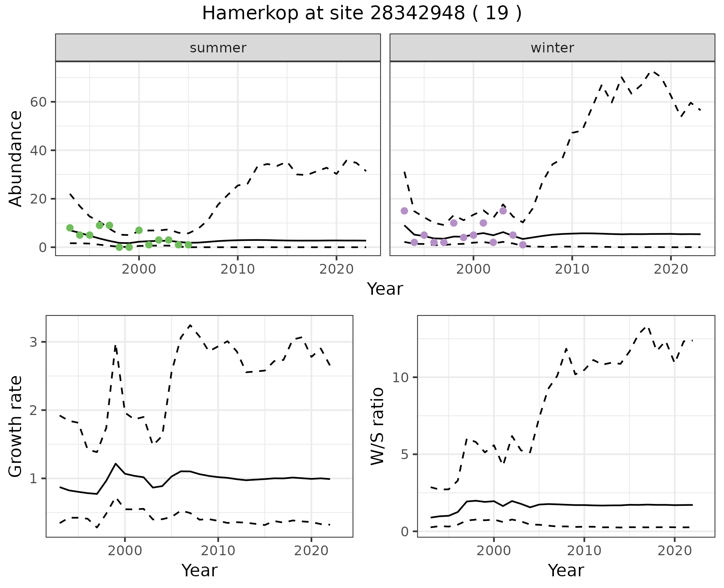Click the Abundance y-axis label
Screen dimensions: 724x588
click(15, 158)
